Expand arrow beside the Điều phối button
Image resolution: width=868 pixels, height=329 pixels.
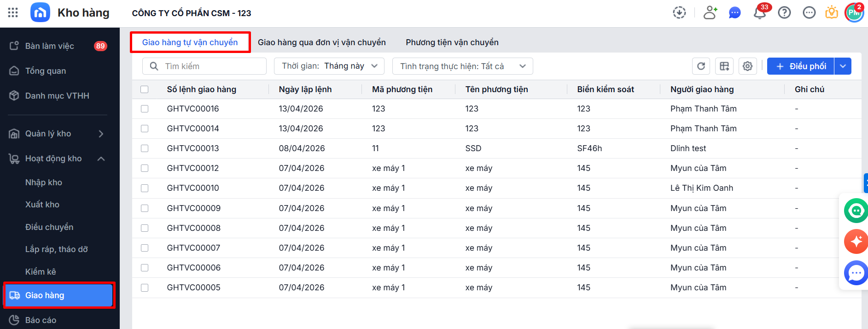843,66
